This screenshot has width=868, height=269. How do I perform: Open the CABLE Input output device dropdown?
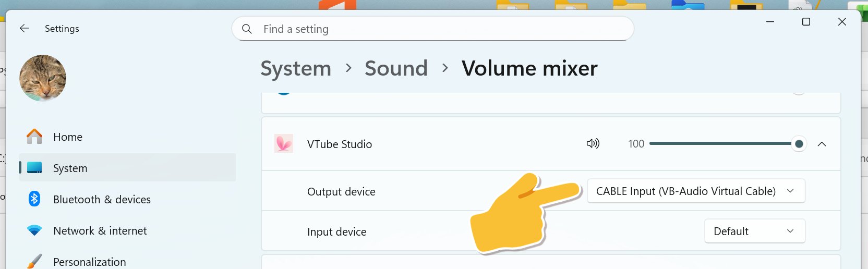(696, 191)
